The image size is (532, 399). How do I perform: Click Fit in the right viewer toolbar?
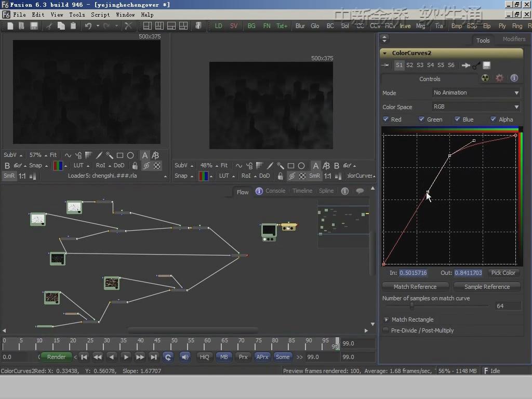point(224,166)
